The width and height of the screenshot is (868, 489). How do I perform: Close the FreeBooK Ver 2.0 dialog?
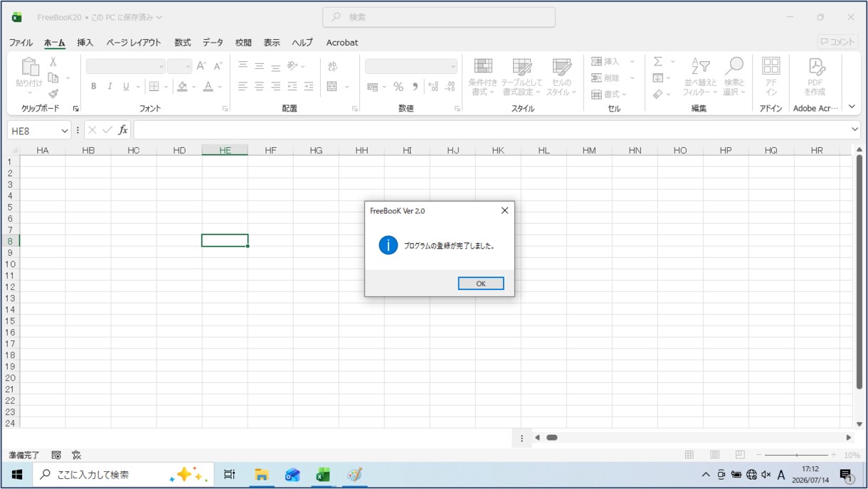click(x=504, y=210)
